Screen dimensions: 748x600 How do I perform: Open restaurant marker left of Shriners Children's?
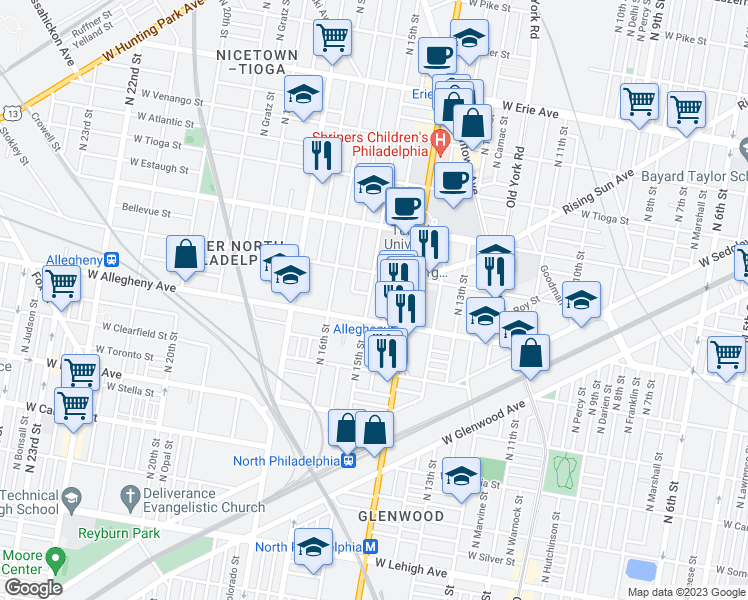click(x=322, y=156)
